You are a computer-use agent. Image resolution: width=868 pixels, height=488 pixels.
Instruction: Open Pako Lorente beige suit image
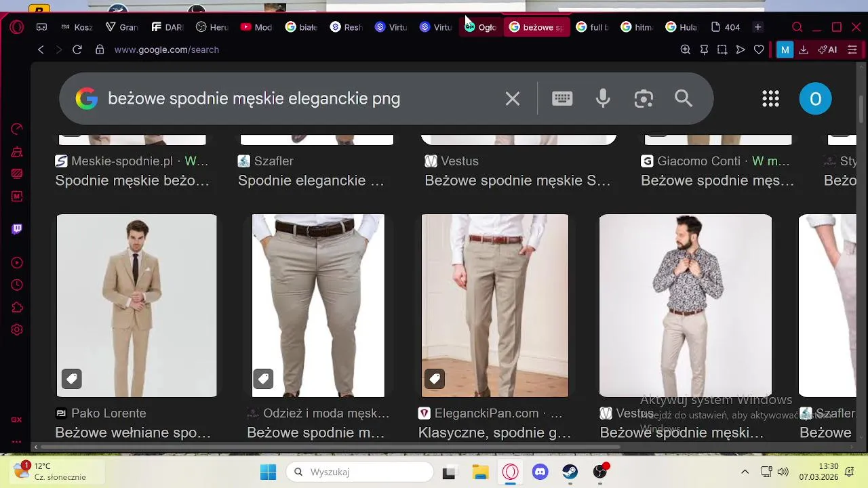[x=137, y=306]
